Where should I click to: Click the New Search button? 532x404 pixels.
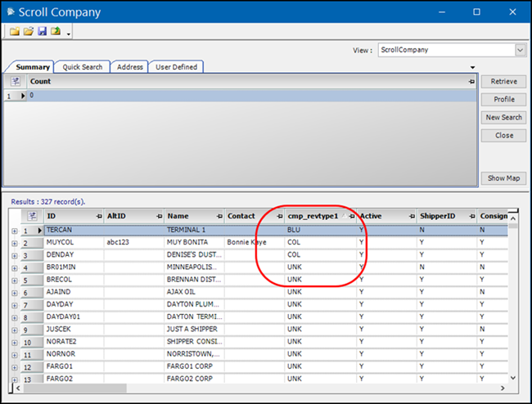coord(503,118)
